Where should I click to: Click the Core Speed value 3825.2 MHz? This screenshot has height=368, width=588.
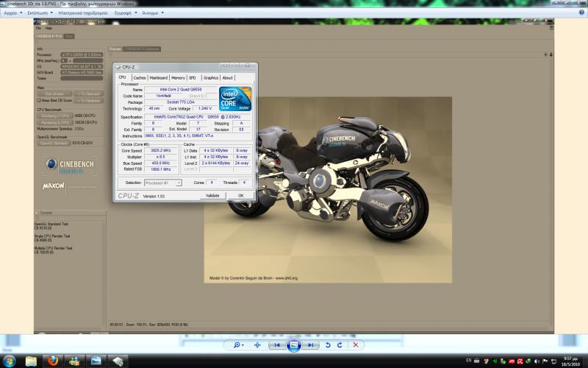160,151
